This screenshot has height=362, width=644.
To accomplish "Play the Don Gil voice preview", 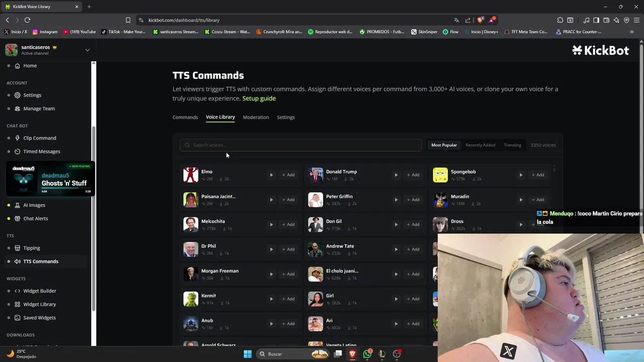I will click(396, 224).
